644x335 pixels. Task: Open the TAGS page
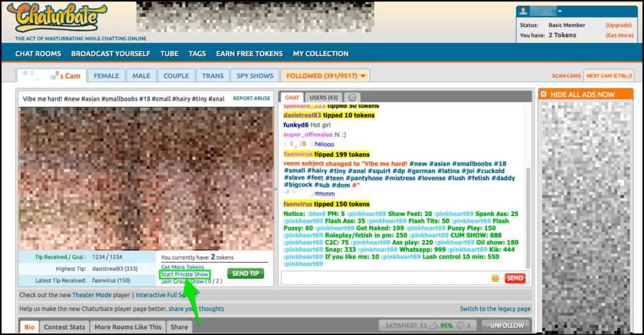coord(197,54)
